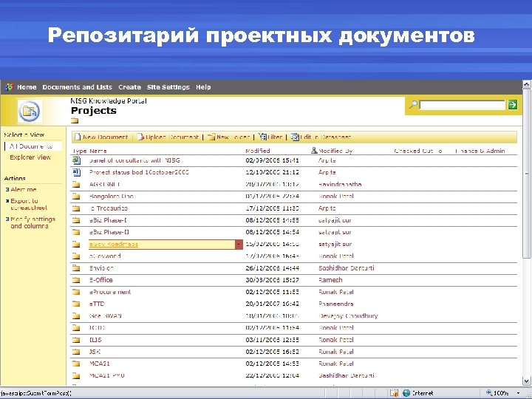Click the New Document page icon
The image size is (532, 399).
[78, 137]
